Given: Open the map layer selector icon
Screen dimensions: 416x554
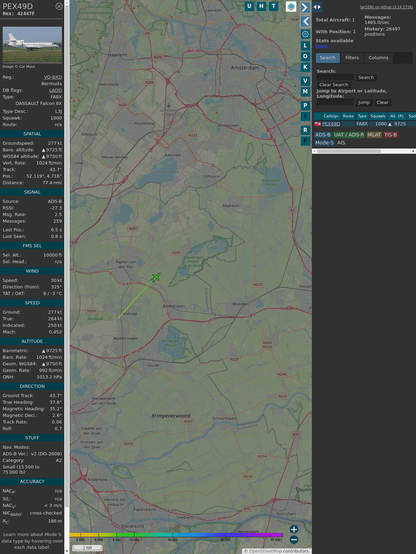Looking at the screenshot, I should coord(291,6).
